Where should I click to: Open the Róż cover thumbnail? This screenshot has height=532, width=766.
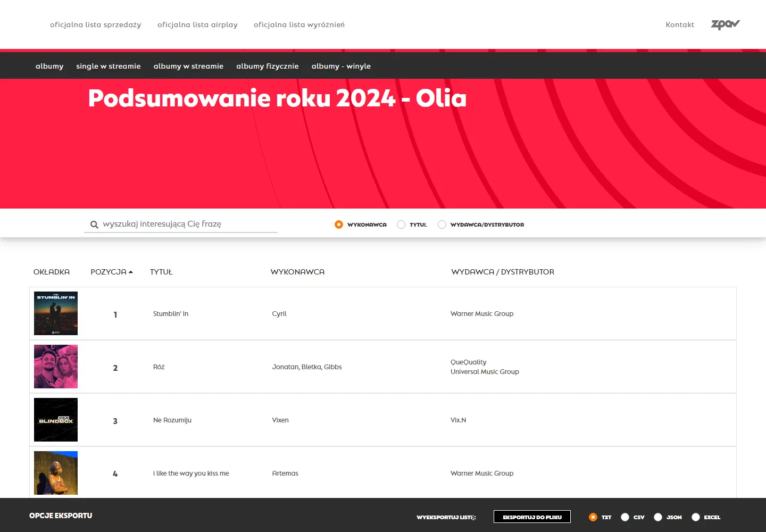[56, 367]
